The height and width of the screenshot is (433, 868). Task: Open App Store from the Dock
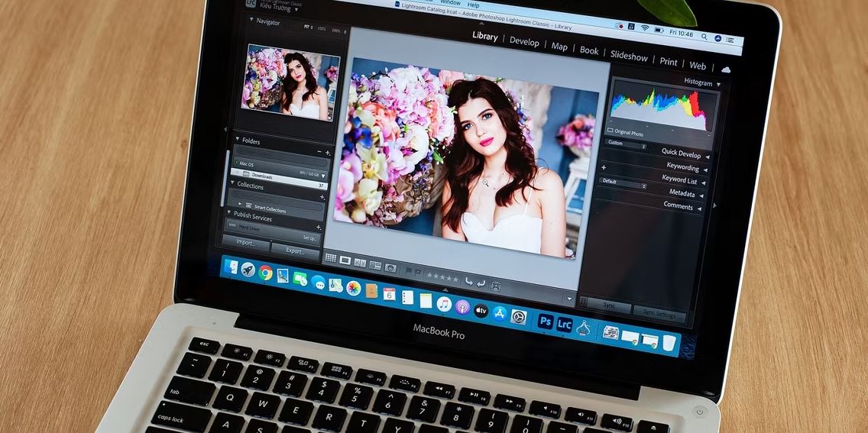point(499,314)
